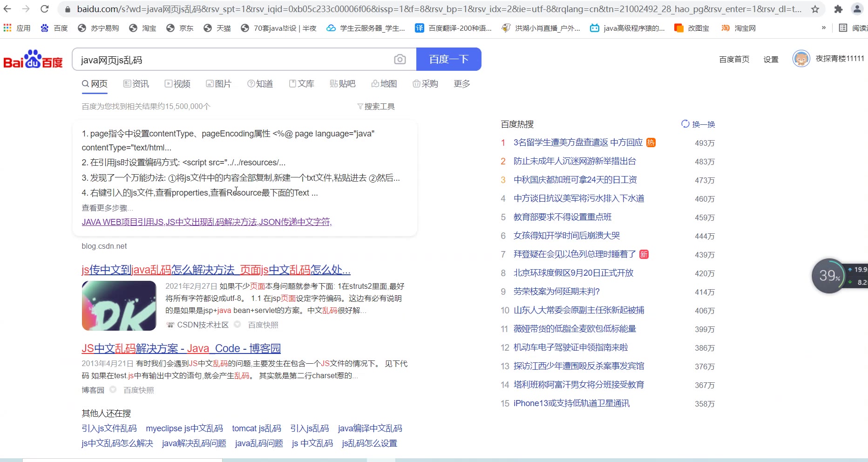Open the 洪湖小肖直播 bookmark
Viewport: 868px width, 462px height.
coord(541,28)
